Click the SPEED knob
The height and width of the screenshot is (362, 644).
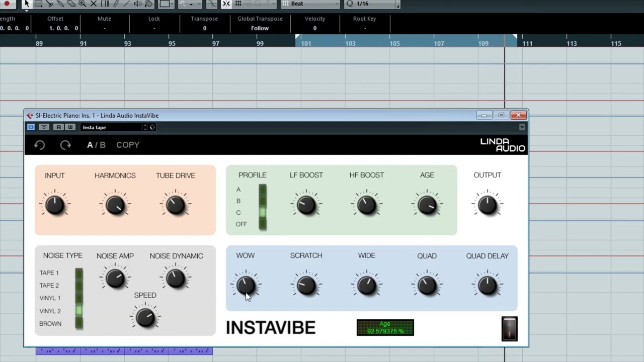click(x=145, y=317)
